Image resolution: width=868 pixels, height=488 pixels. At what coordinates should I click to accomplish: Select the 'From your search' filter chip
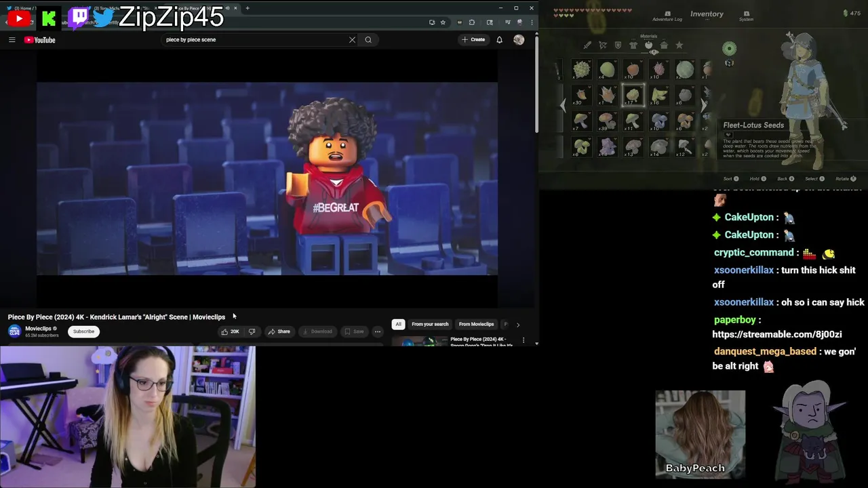pyautogui.click(x=430, y=324)
